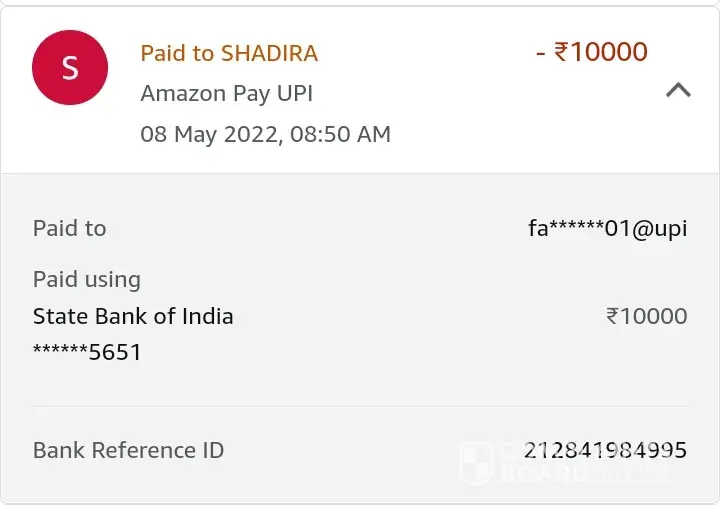Image resolution: width=720 pixels, height=505 pixels.
Task: Click the Bank Reference ID label
Action: pos(128,450)
